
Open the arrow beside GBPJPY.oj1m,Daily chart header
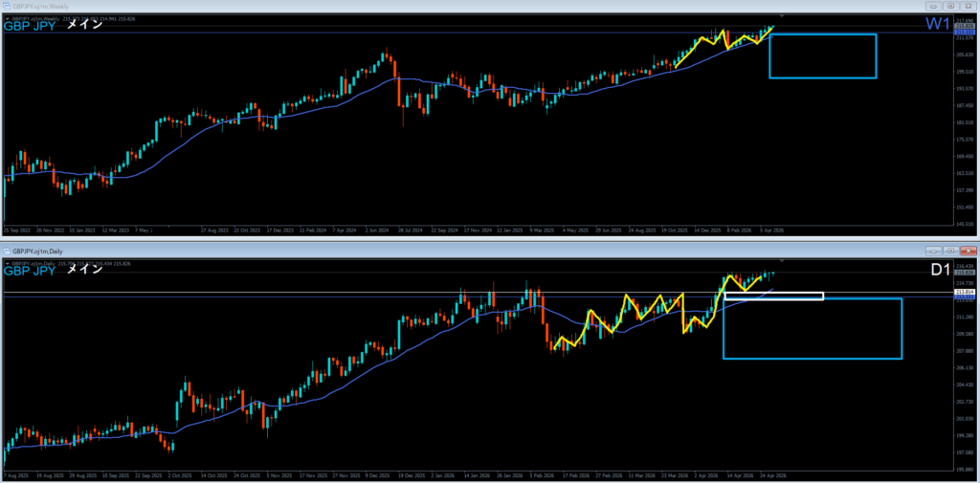click(8, 264)
